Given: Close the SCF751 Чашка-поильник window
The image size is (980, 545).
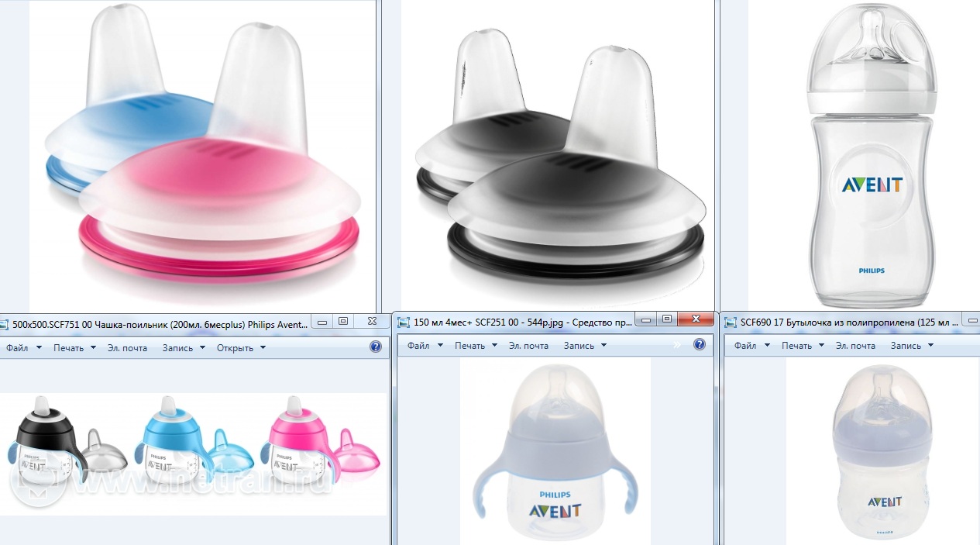Looking at the screenshot, I should [372, 321].
